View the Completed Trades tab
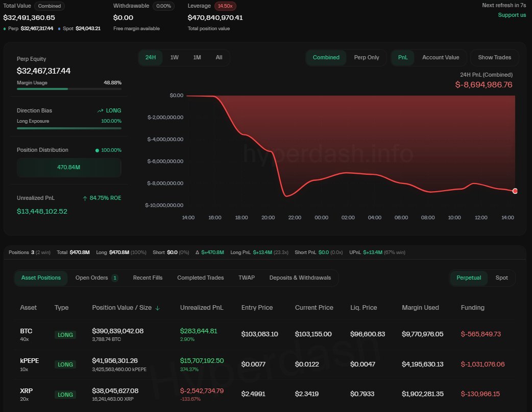This screenshot has height=412, width=532. (x=200, y=278)
